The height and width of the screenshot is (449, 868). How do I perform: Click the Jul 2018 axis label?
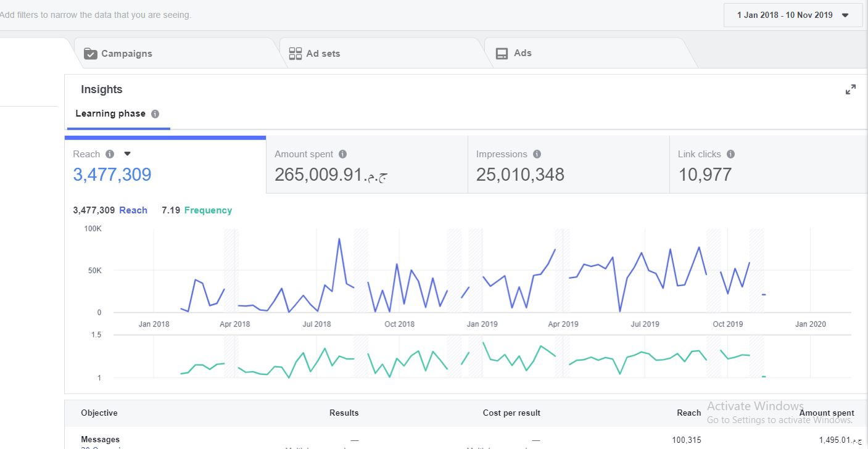point(316,324)
